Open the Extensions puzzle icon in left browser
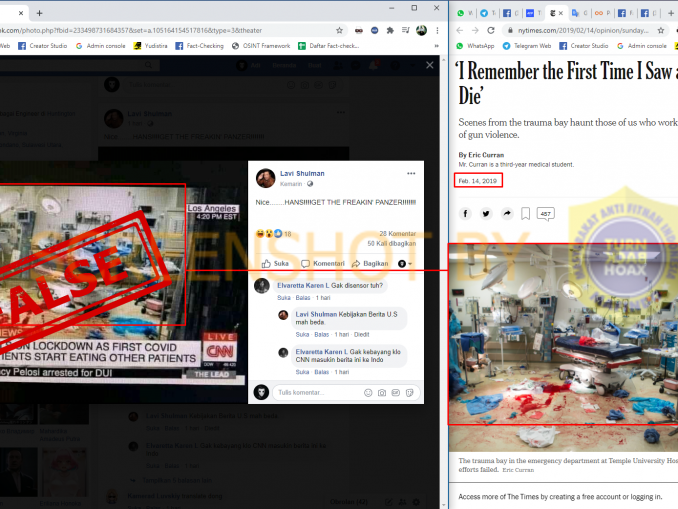The height and width of the screenshot is (509, 678). (x=390, y=30)
